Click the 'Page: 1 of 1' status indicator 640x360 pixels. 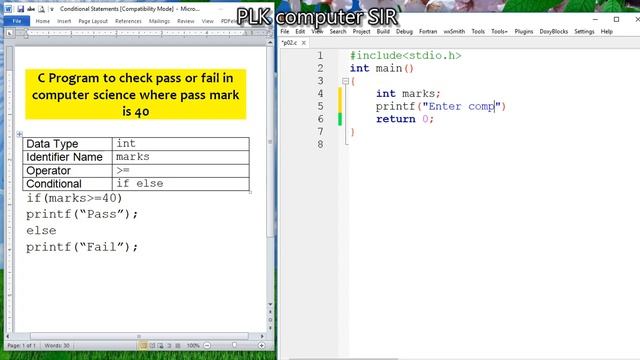point(22,346)
